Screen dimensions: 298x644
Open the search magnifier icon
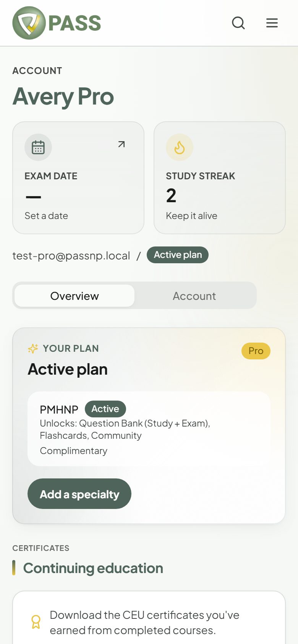click(238, 23)
